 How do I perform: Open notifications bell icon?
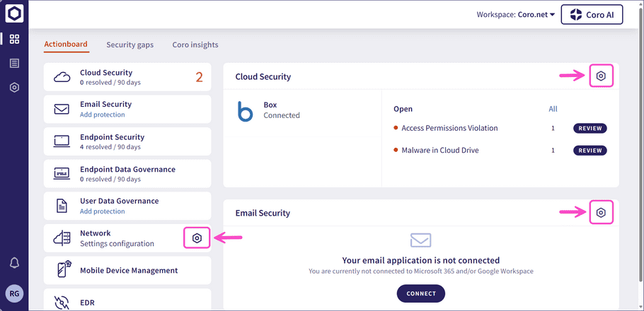click(x=14, y=264)
